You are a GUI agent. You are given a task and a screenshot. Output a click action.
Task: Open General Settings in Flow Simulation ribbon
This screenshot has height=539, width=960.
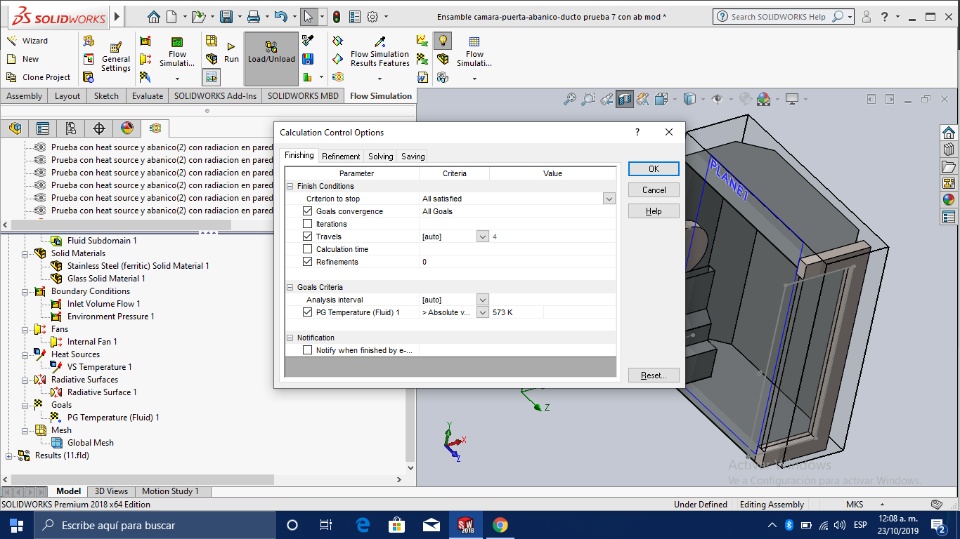tap(115, 58)
